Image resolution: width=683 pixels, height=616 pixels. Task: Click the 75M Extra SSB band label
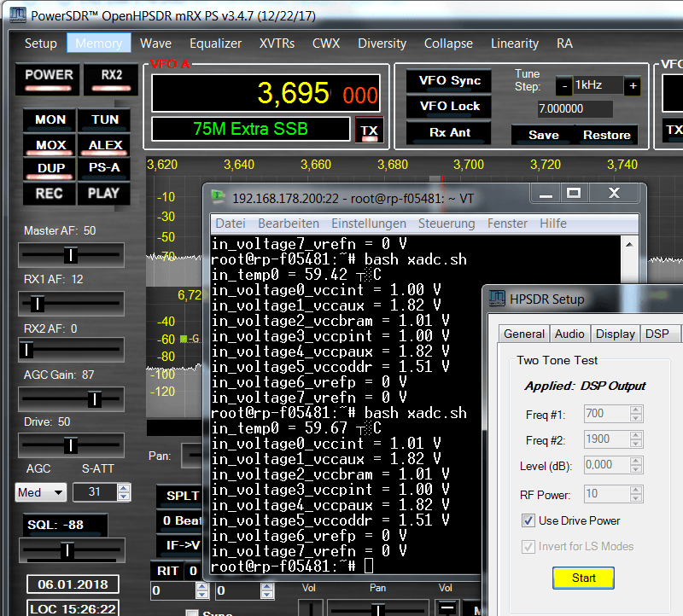pyautogui.click(x=250, y=129)
